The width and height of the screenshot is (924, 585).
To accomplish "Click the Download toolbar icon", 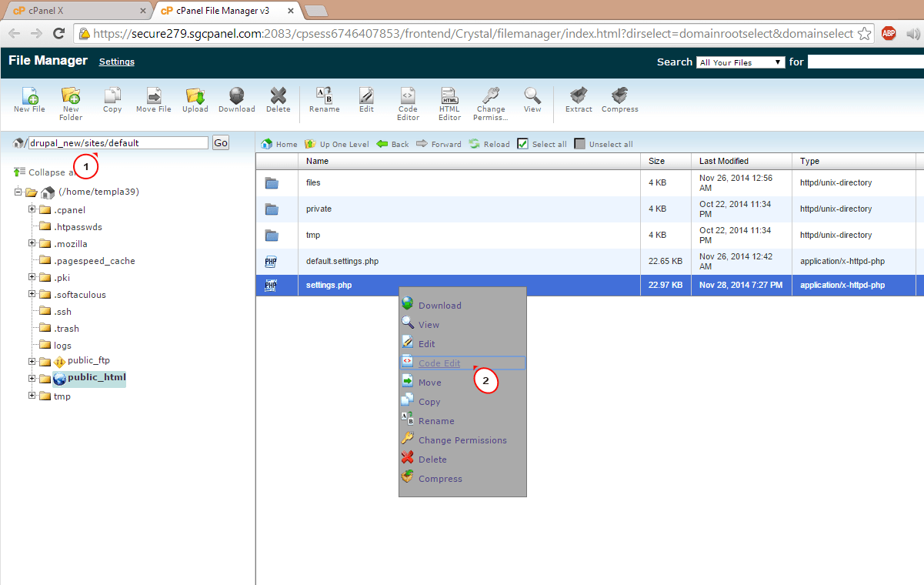I will coord(237,95).
